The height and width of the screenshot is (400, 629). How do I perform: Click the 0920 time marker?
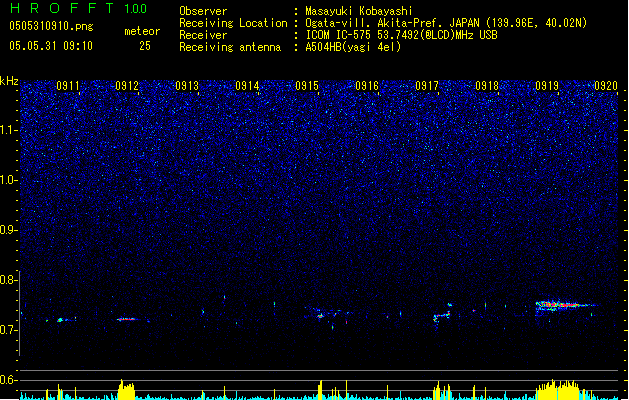point(606,85)
